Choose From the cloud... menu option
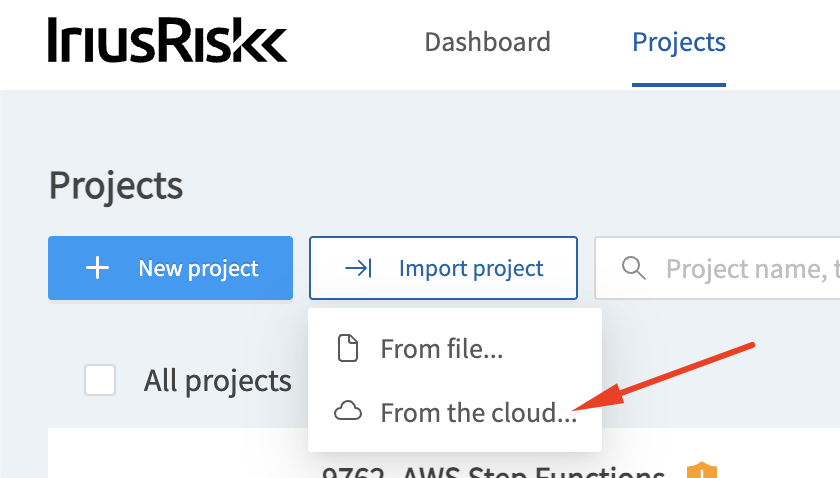840x478 pixels. click(x=455, y=413)
